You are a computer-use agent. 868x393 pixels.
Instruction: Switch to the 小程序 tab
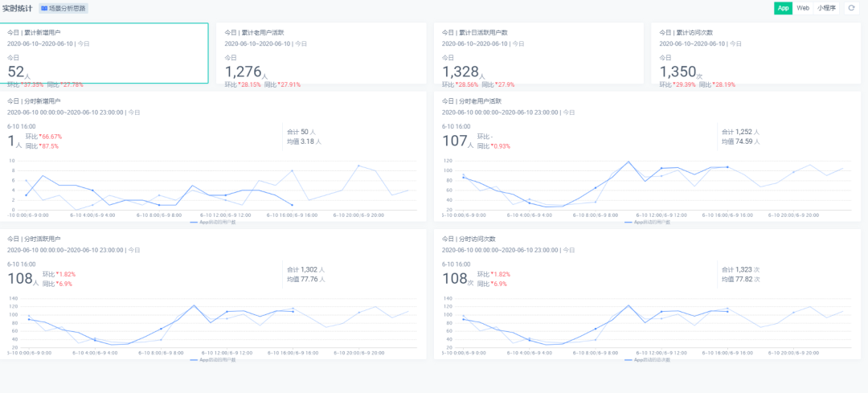(x=826, y=8)
